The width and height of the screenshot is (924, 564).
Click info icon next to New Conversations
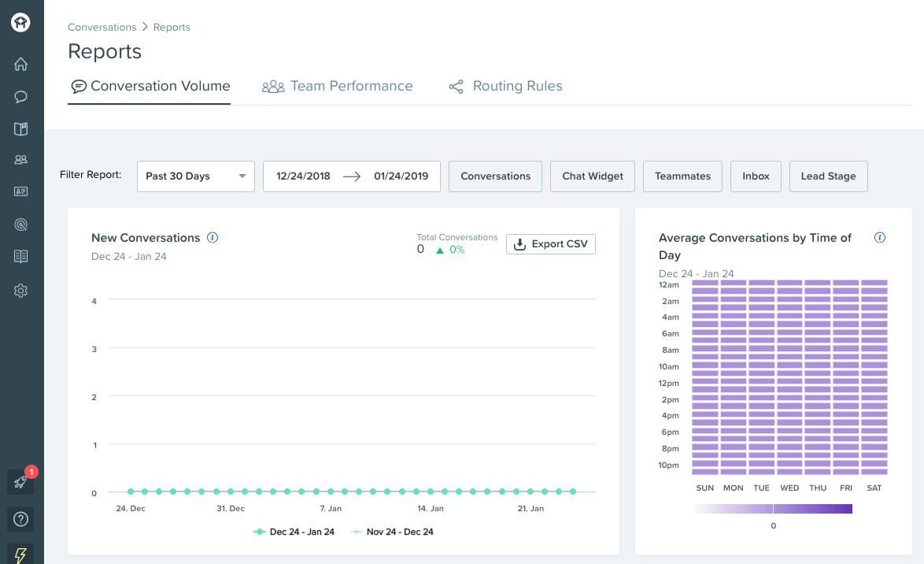(x=213, y=238)
